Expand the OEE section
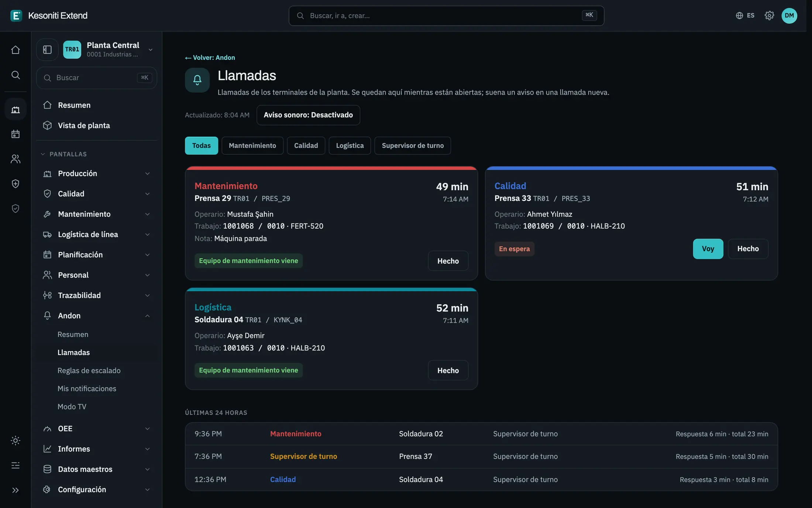The image size is (812, 508). (x=97, y=429)
